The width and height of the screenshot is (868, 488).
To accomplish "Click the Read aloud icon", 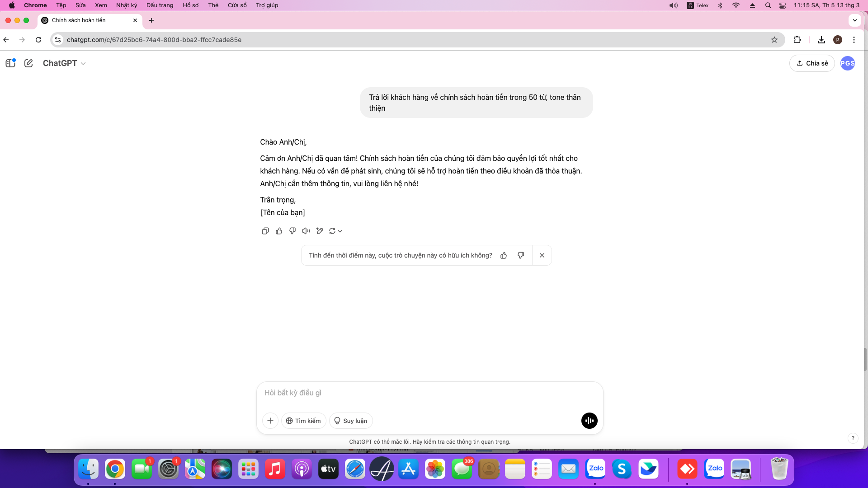I will click(x=306, y=230).
